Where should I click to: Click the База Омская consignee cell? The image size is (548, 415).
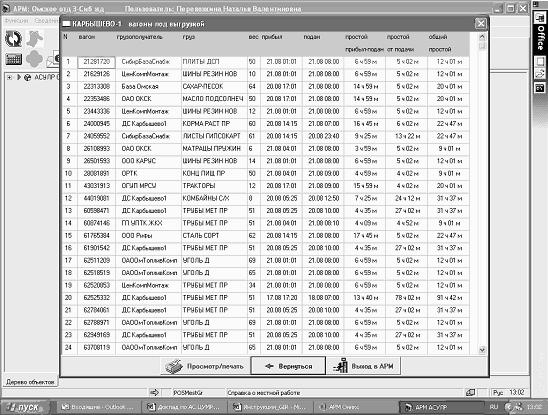point(149,87)
